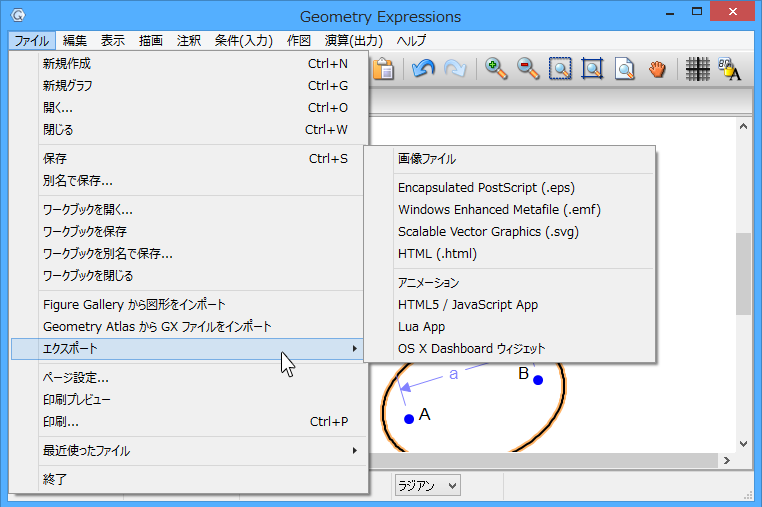
Task: Maximize the Geometry Expressions window
Action: coord(697,12)
